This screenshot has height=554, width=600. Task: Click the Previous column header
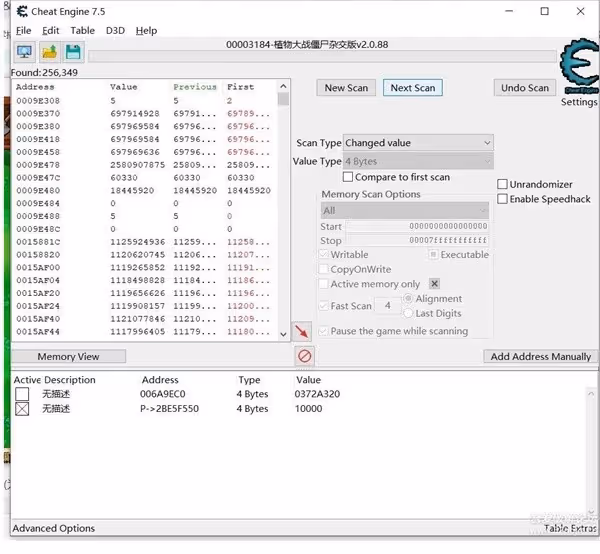pos(195,87)
